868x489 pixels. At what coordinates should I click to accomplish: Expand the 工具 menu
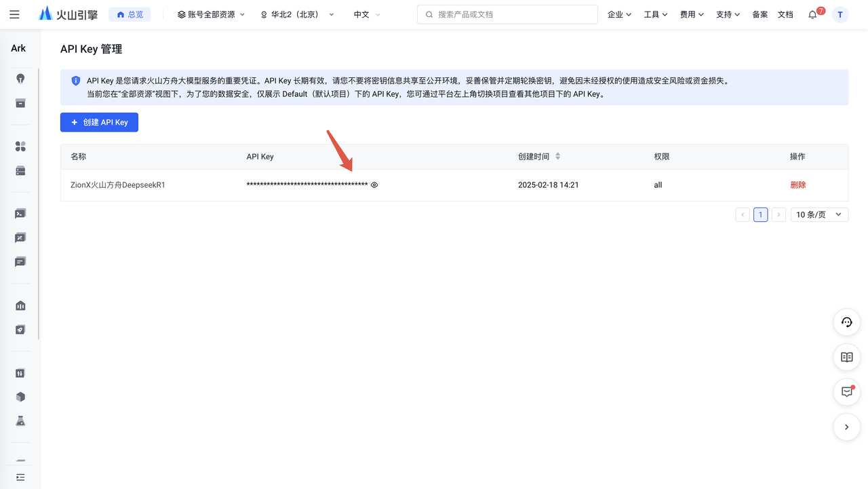[x=656, y=14]
